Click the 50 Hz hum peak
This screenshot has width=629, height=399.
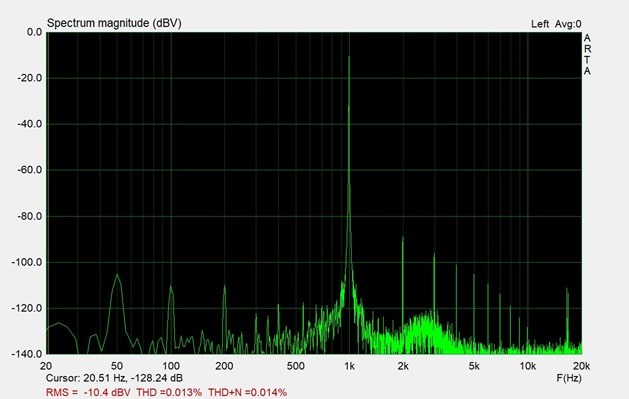pyautogui.click(x=117, y=275)
